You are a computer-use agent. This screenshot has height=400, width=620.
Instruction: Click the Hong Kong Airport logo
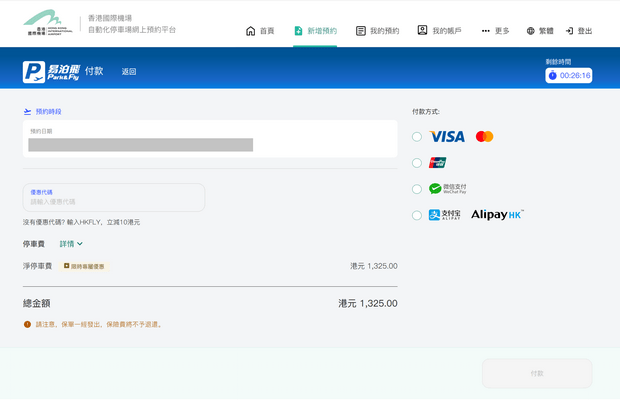tap(48, 24)
